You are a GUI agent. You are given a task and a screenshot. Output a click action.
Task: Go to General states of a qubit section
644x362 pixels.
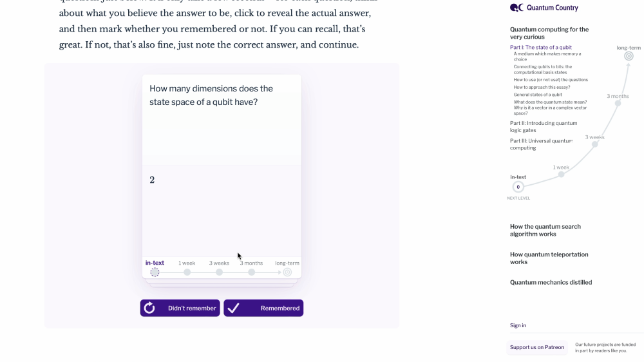537,95
